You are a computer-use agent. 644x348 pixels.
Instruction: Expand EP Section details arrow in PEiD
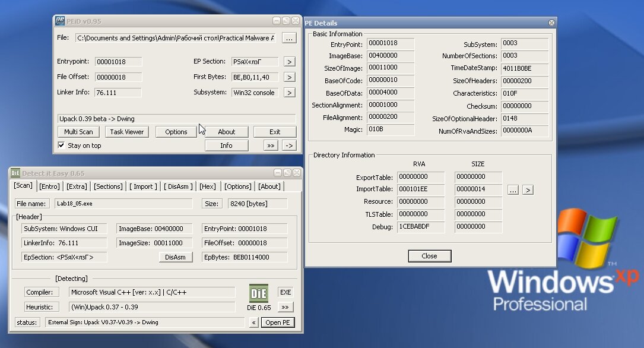point(289,62)
